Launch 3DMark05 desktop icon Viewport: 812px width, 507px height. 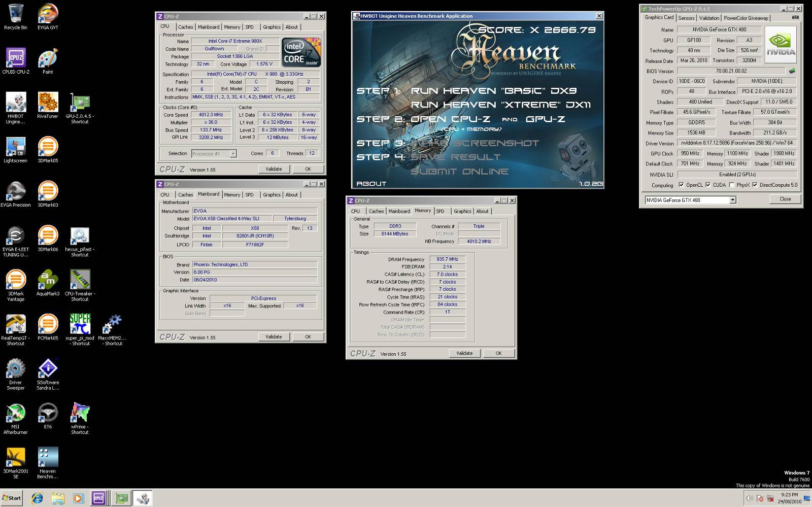(48, 149)
